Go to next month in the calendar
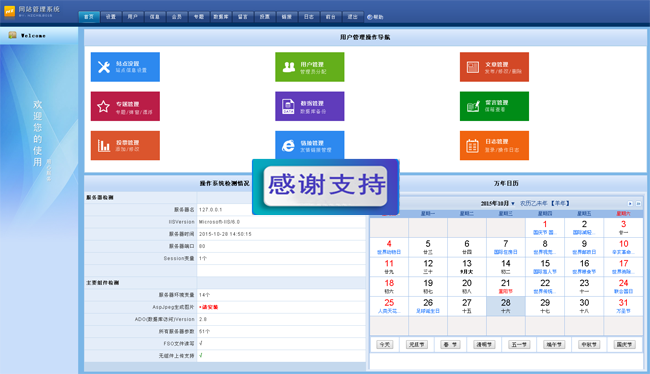The height and width of the screenshot is (374, 650). 630,204
